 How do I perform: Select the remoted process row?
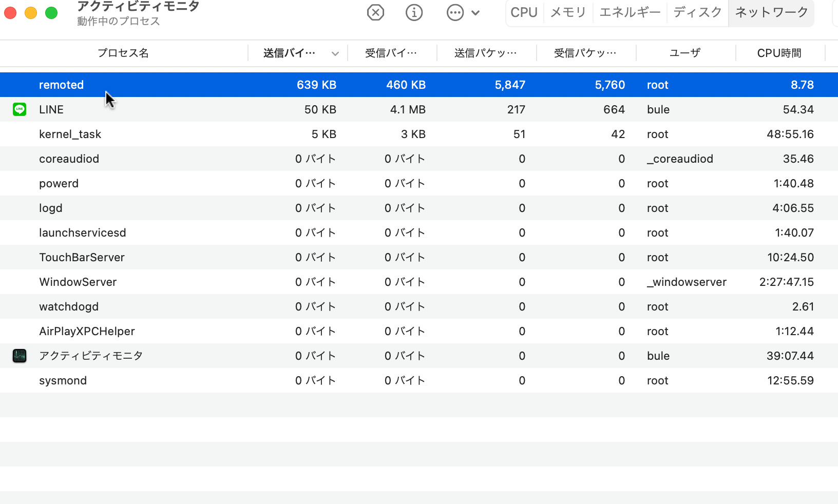click(x=419, y=85)
